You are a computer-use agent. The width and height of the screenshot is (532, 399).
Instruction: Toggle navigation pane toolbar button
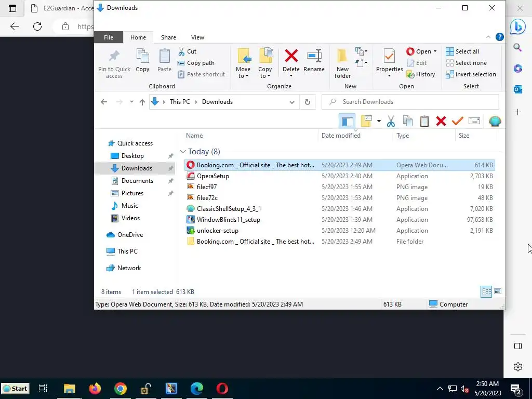[347, 121]
